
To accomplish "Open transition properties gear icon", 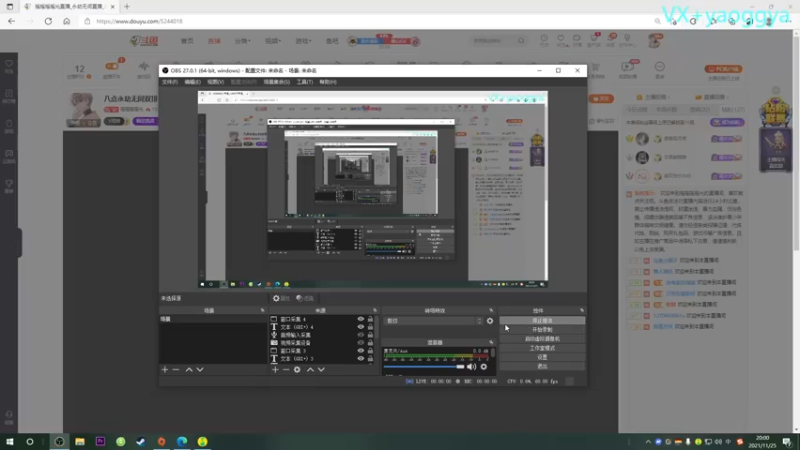I will tap(490, 321).
